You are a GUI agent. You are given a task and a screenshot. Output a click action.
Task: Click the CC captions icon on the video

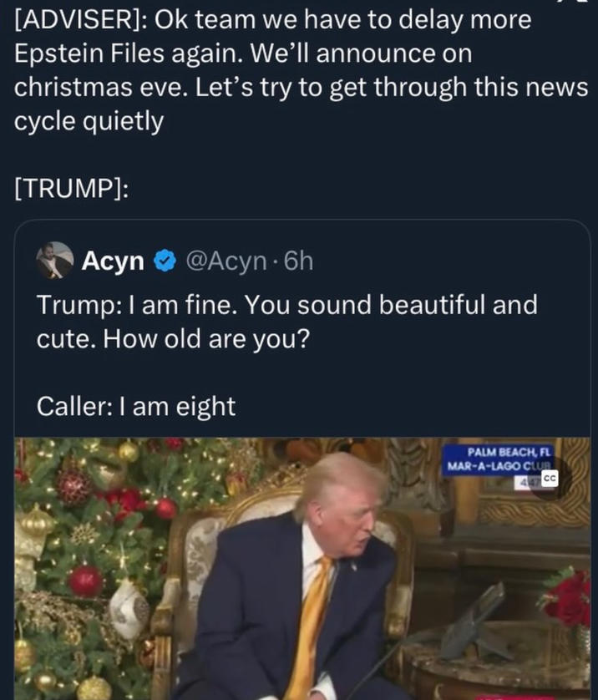[550, 480]
